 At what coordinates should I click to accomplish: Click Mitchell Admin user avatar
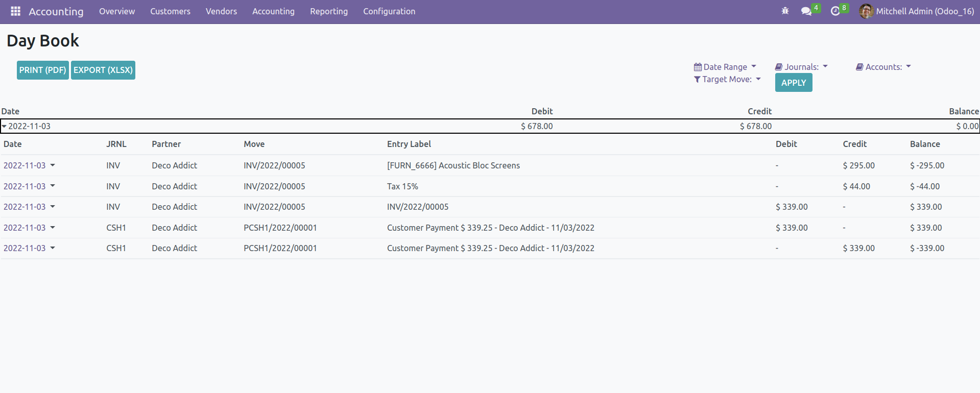866,11
